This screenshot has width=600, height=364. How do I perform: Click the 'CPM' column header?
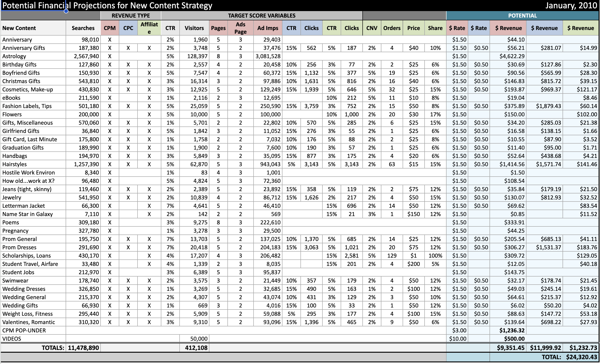pos(110,28)
